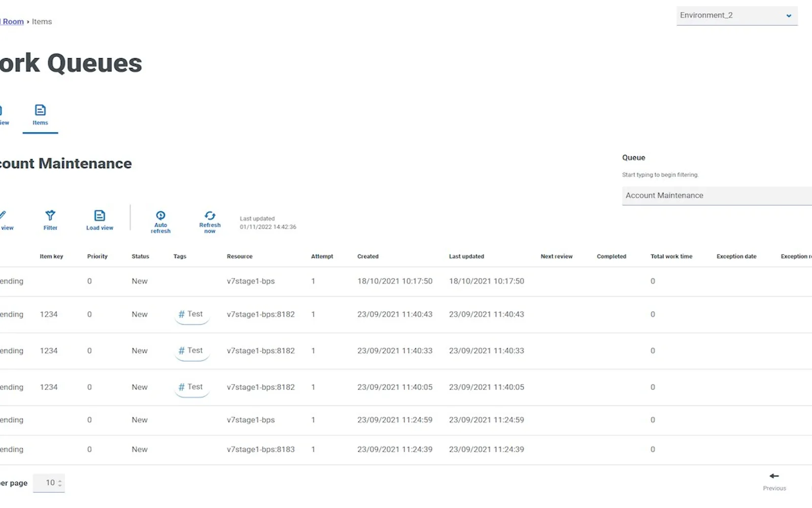Sort by Last updated column header
Screen dimensions: 812x508
coord(466,257)
